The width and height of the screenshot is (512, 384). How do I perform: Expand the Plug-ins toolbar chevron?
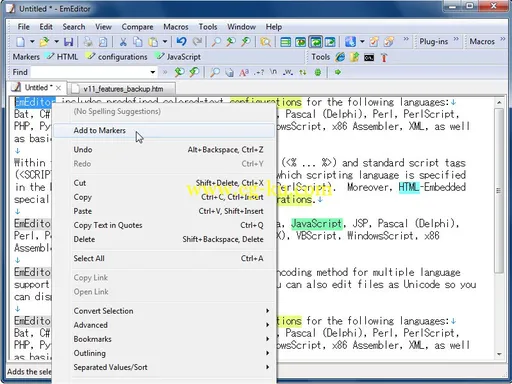tap(456, 40)
